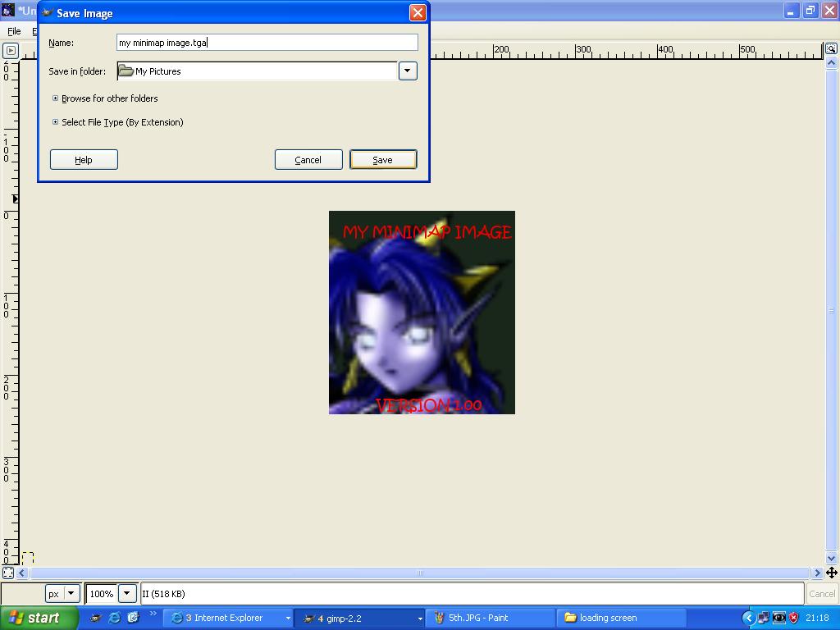This screenshot has width=840, height=630.
Task: Open the Save in folder dropdown
Action: tap(408, 71)
